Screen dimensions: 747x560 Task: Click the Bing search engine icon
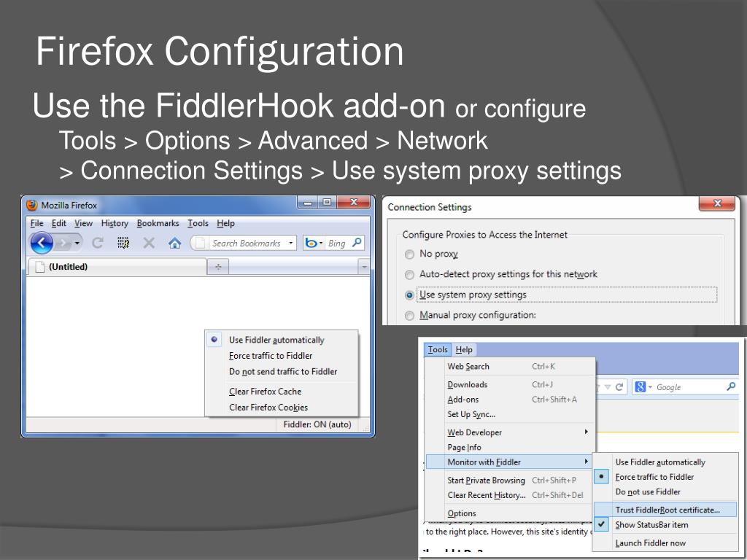click(311, 243)
